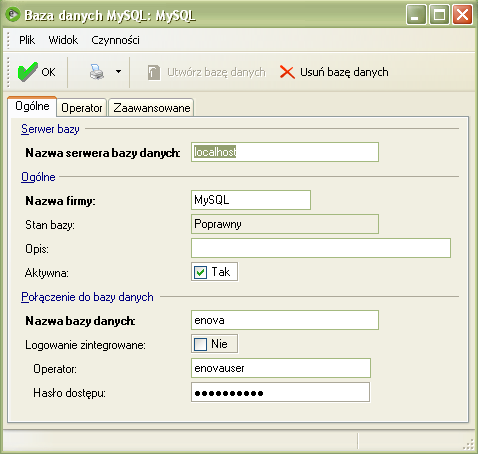The height and width of the screenshot is (454, 478).
Task: Click the red X delete database icon
Action: [x=287, y=72]
